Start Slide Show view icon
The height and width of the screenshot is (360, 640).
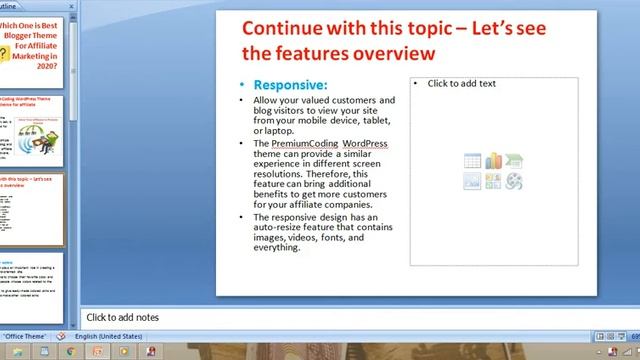(621, 336)
